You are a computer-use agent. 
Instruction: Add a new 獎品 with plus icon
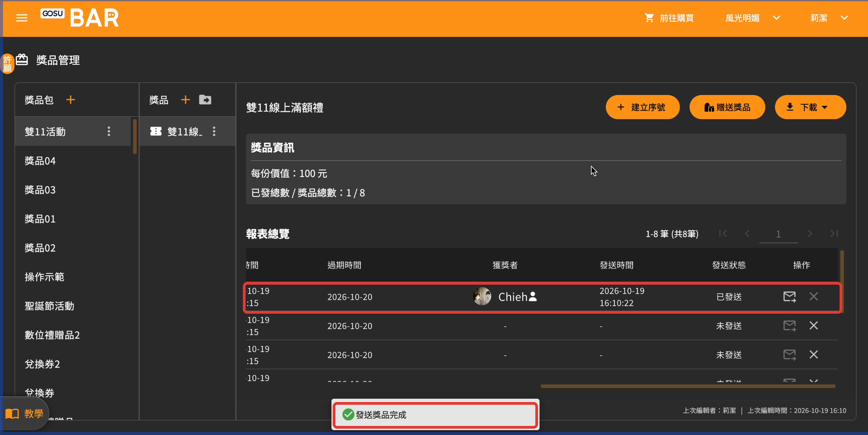click(x=186, y=100)
